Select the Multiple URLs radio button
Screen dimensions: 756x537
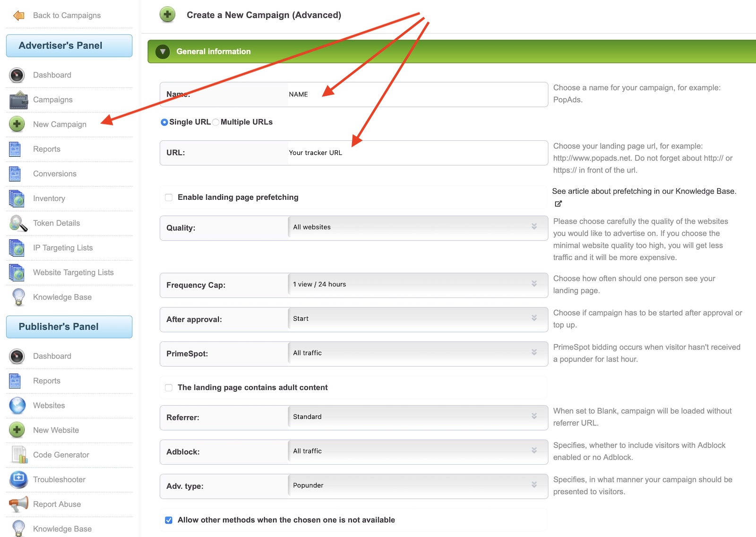pyautogui.click(x=216, y=122)
